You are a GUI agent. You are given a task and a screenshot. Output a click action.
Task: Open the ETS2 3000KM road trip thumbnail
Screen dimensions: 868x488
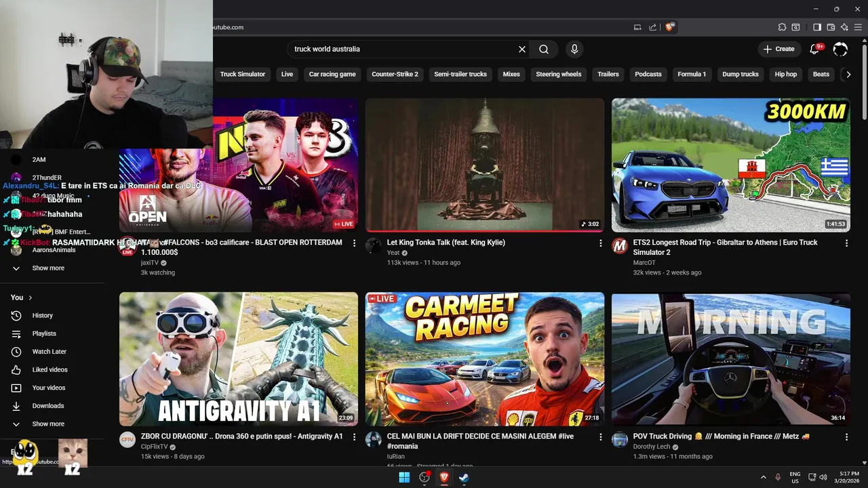click(730, 165)
